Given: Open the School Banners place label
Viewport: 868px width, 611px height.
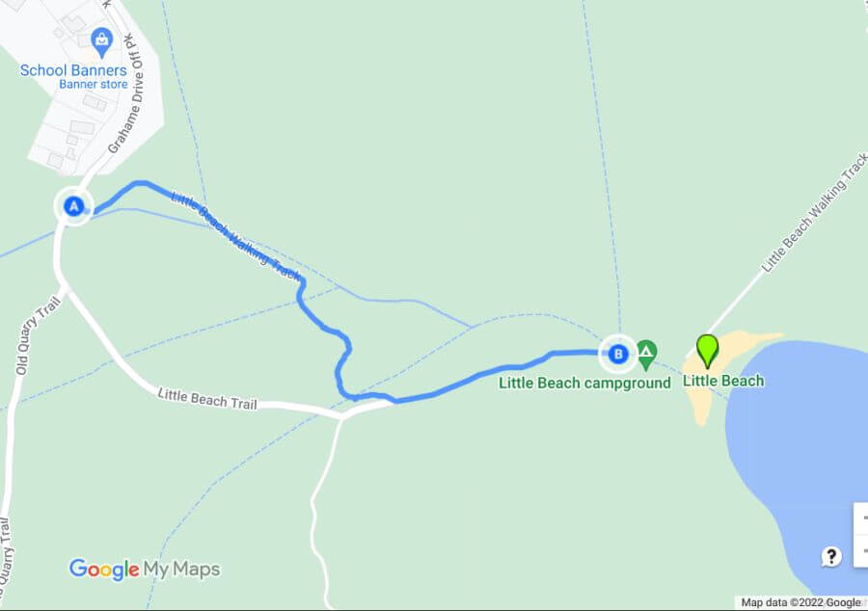Looking at the screenshot, I should coord(73,70).
